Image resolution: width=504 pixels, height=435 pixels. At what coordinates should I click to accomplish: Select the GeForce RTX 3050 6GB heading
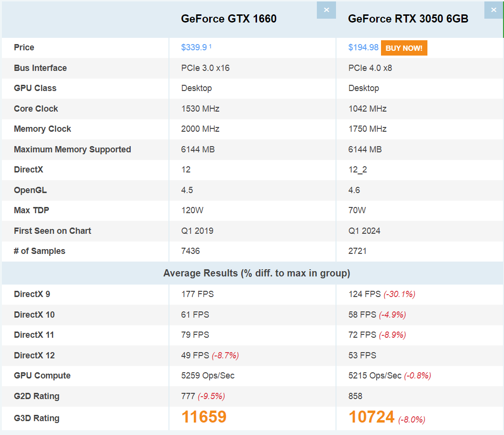(408, 19)
